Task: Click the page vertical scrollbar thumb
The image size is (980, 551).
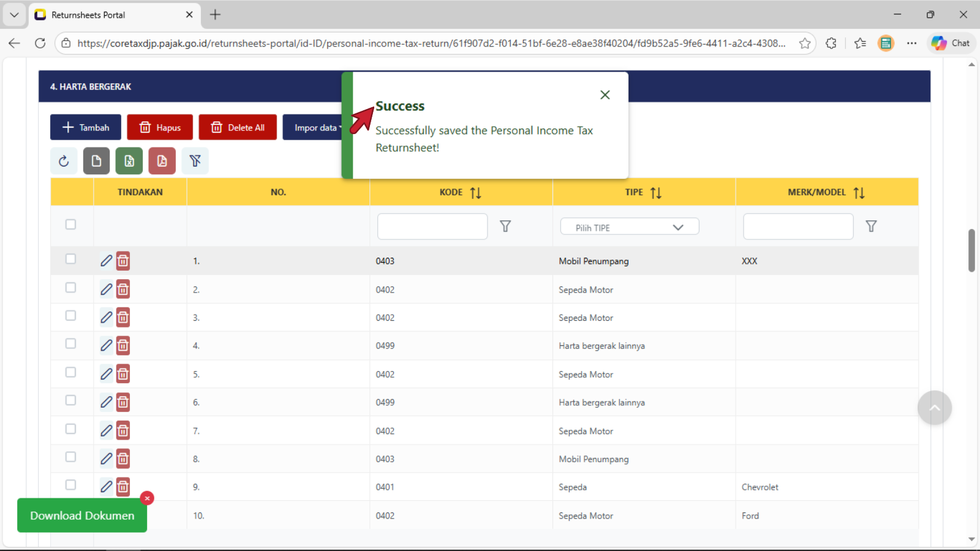Action: point(971,250)
